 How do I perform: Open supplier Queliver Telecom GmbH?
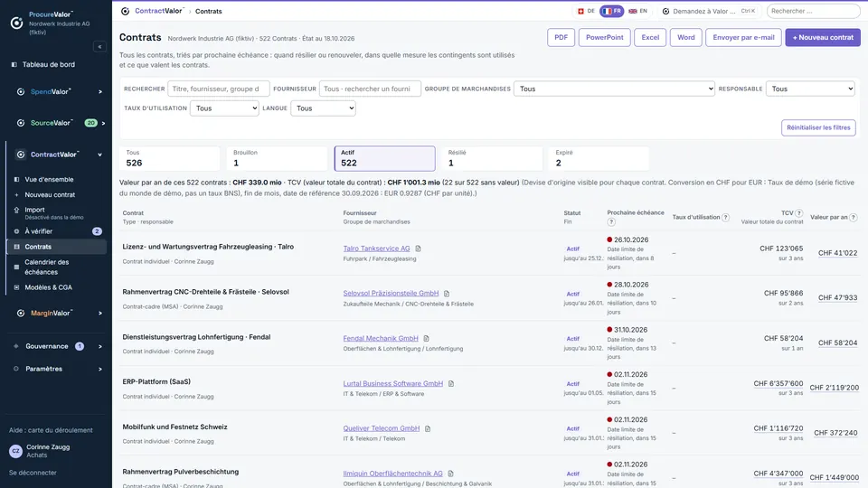pyautogui.click(x=382, y=428)
